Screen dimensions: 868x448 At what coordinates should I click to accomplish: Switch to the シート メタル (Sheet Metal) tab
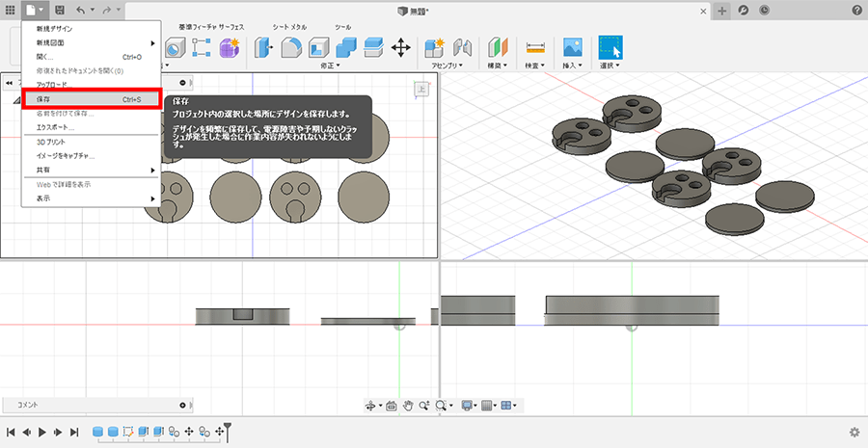289,27
